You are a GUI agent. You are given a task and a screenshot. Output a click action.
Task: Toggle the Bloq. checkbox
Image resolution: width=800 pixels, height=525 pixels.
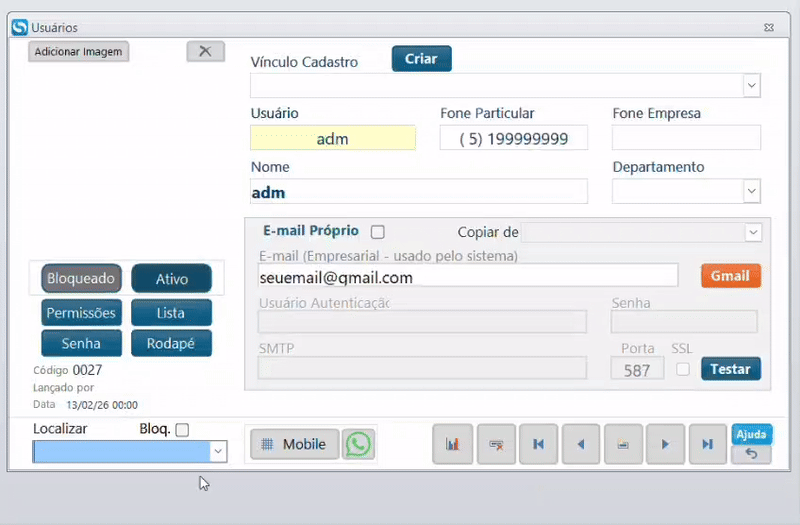182,430
